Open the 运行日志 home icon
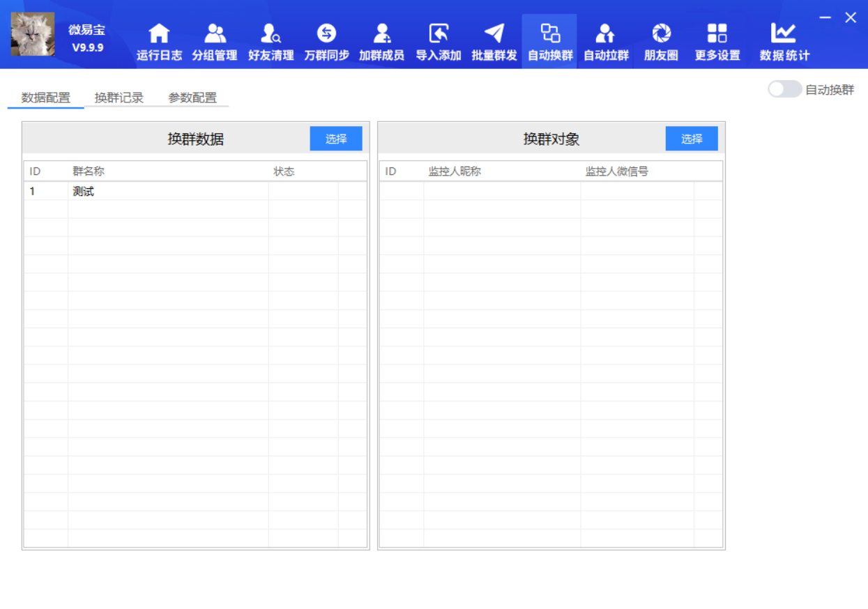 pos(159,34)
